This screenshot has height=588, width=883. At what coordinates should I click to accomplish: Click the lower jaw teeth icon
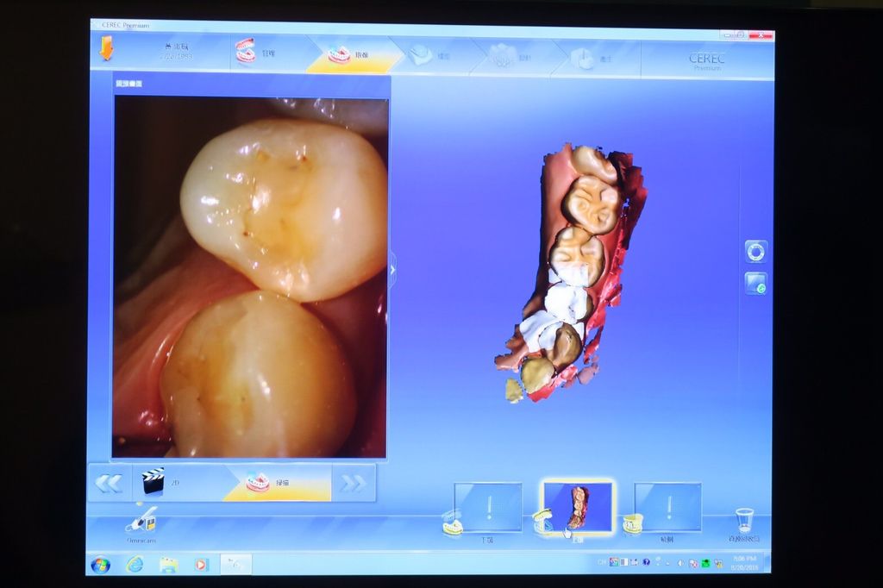click(452, 523)
